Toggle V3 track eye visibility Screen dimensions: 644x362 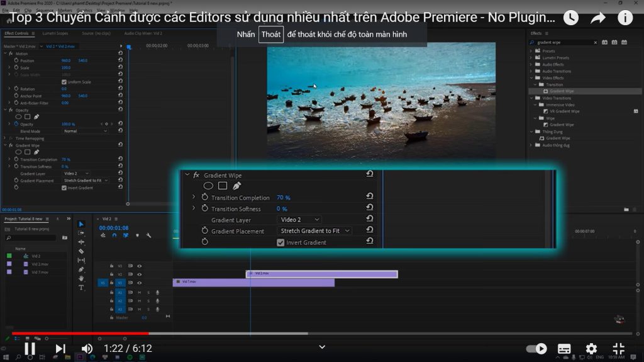pyautogui.click(x=139, y=266)
